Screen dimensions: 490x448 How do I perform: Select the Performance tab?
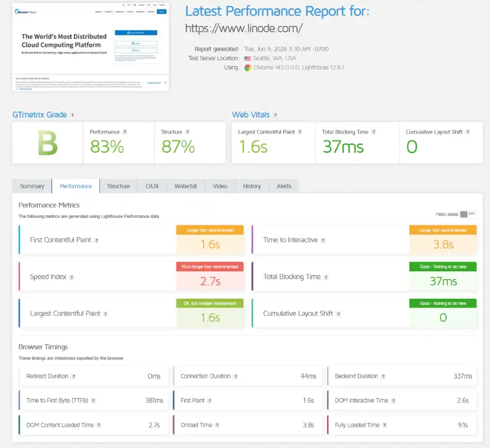pyautogui.click(x=76, y=187)
